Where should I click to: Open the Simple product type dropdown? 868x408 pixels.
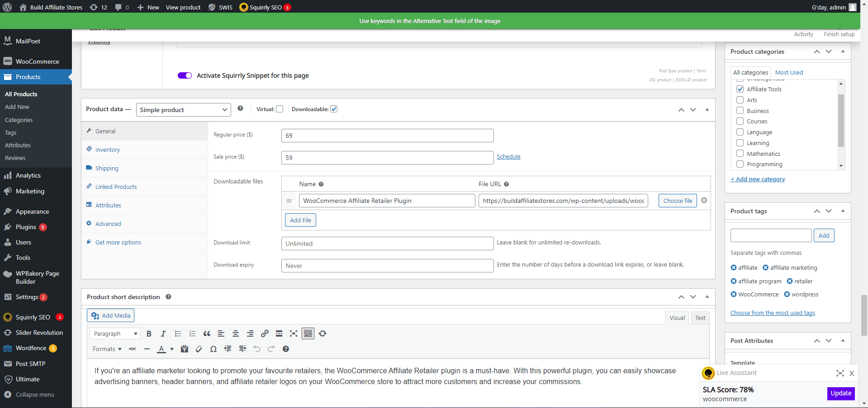[183, 110]
